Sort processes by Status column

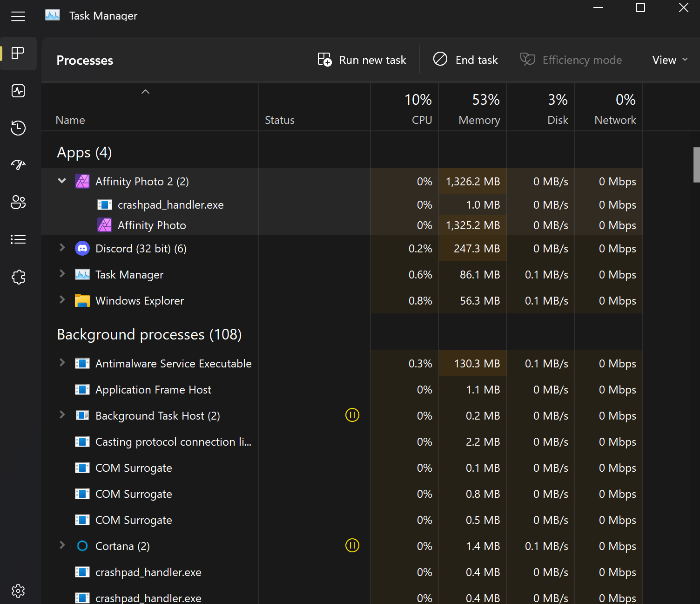[315, 108]
